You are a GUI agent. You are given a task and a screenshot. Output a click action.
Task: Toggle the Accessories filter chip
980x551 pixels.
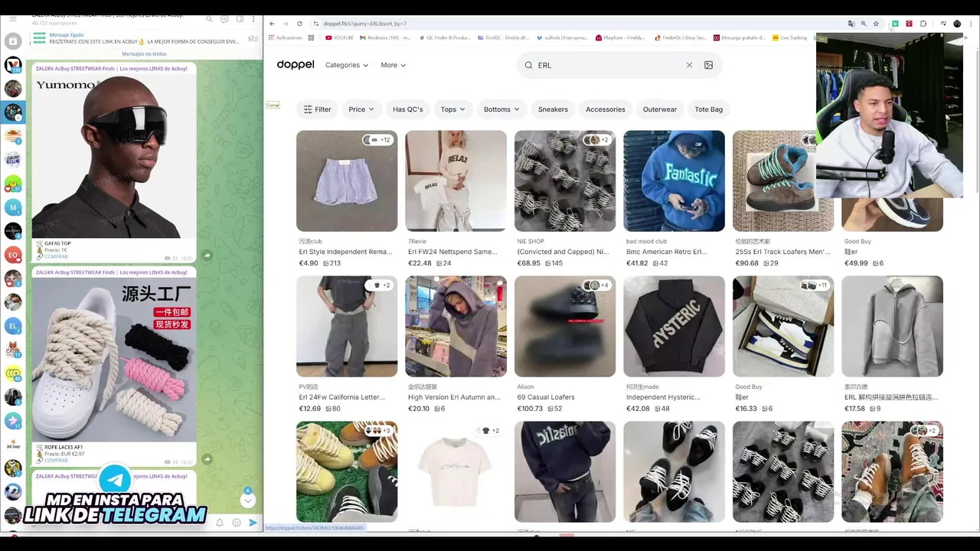click(x=606, y=109)
